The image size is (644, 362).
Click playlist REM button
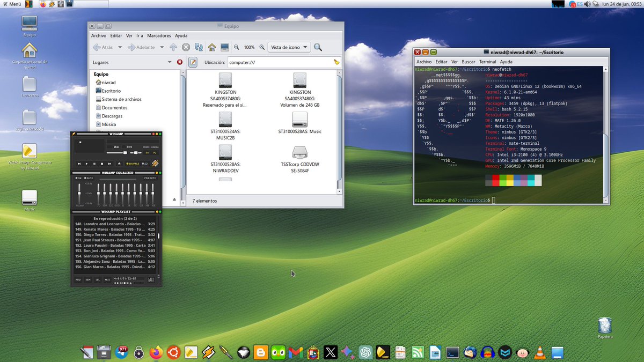[x=88, y=280]
